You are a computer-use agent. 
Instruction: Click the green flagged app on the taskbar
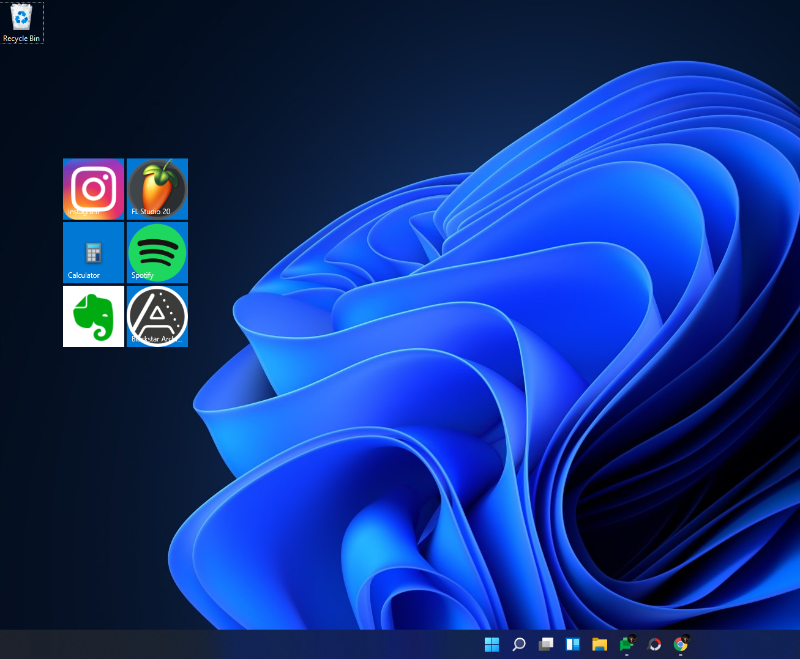626,645
